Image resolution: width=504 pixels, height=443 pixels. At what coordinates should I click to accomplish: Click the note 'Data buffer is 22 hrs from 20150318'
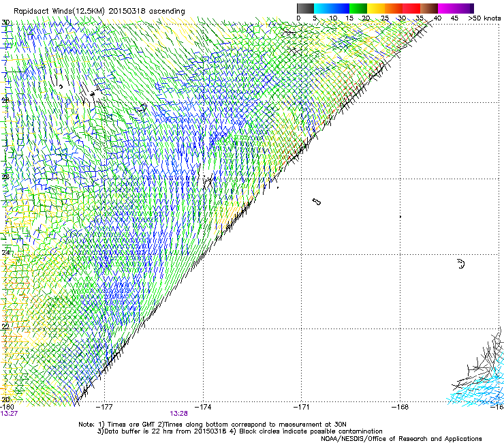(x=166, y=431)
